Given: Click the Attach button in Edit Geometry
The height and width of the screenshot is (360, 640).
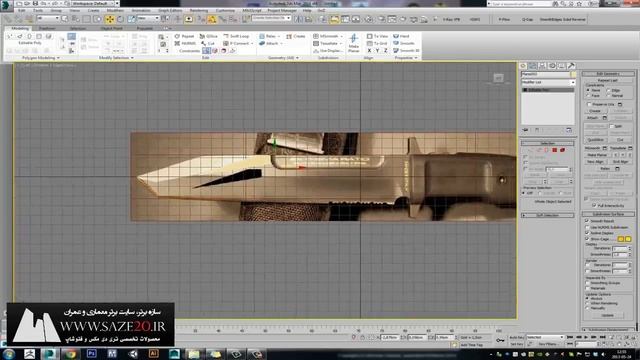Looking at the screenshot, I should coord(593,118).
